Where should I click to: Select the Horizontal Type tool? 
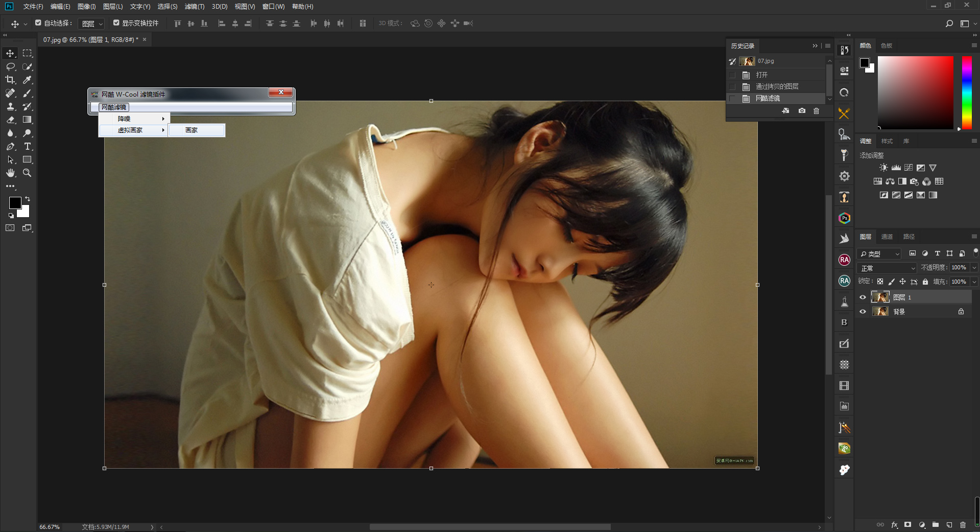(x=28, y=146)
